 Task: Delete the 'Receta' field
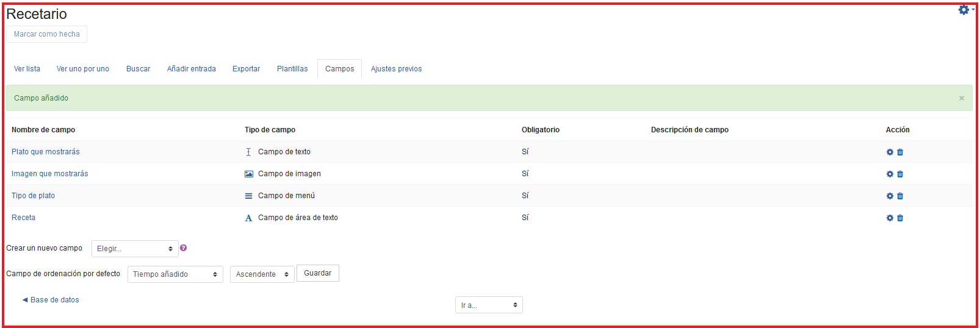coord(900,218)
